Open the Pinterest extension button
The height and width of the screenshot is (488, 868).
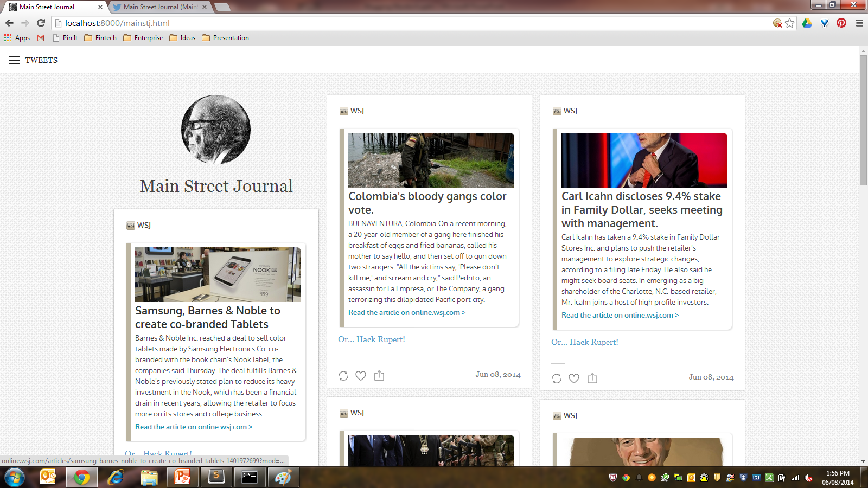click(x=841, y=23)
